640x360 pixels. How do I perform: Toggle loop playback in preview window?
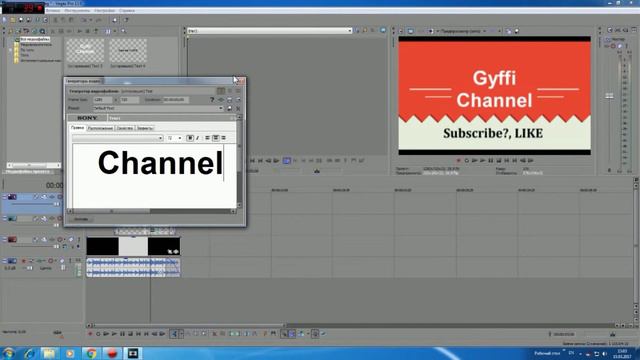tap(467, 161)
